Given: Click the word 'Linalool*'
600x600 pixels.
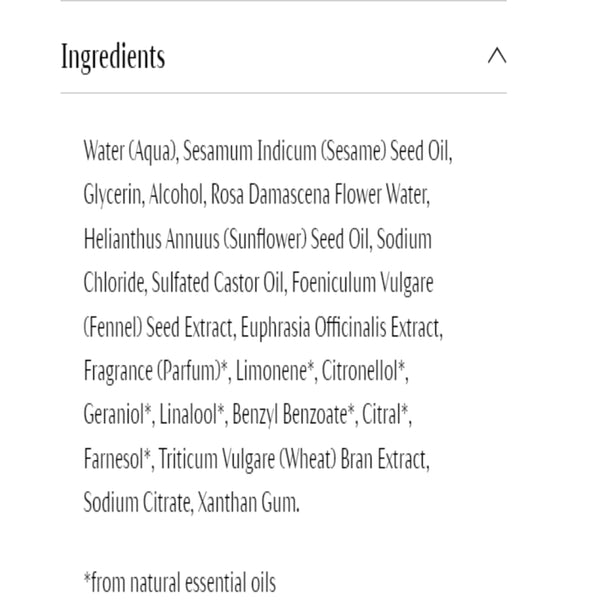Looking at the screenshot, I should coord(193,416).
